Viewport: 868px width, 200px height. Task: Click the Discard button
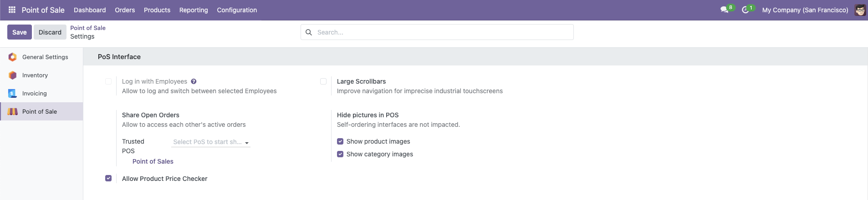click(x=50, y=32)
